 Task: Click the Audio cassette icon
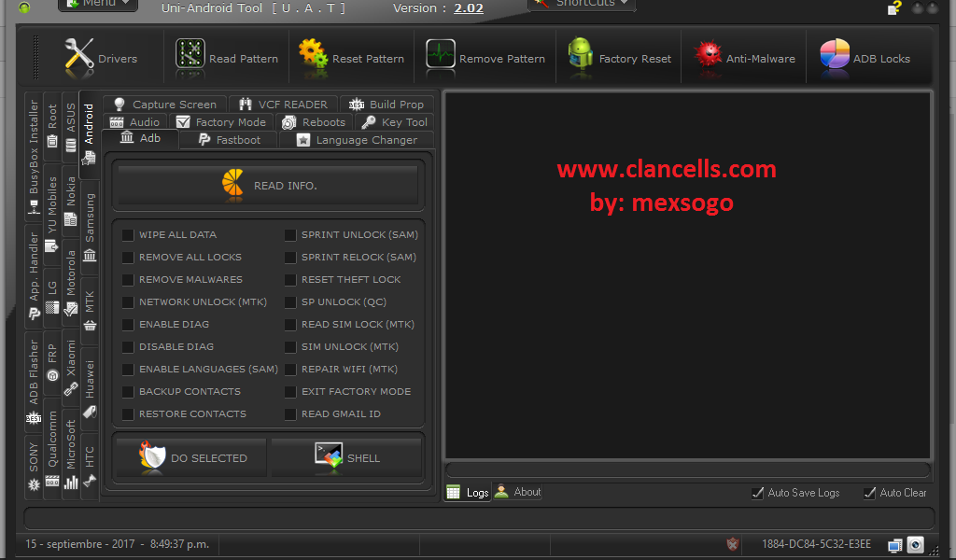coord(117,122)
